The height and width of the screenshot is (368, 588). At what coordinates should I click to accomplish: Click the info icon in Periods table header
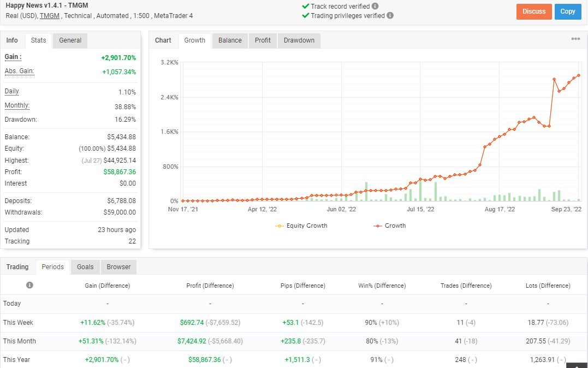point(29,285)
